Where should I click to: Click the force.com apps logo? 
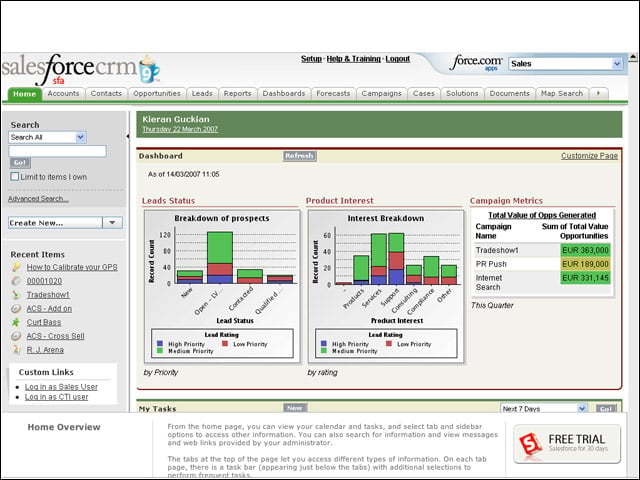point(476,62)
